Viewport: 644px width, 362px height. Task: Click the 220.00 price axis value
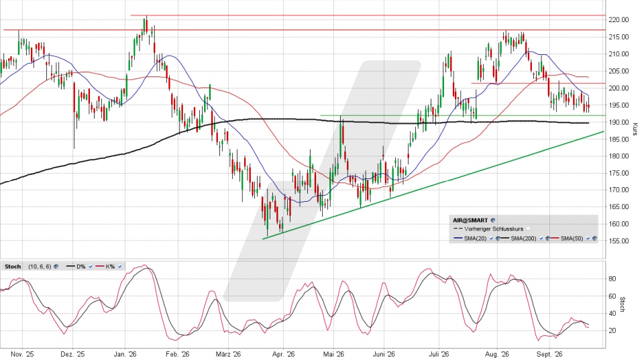619,19
